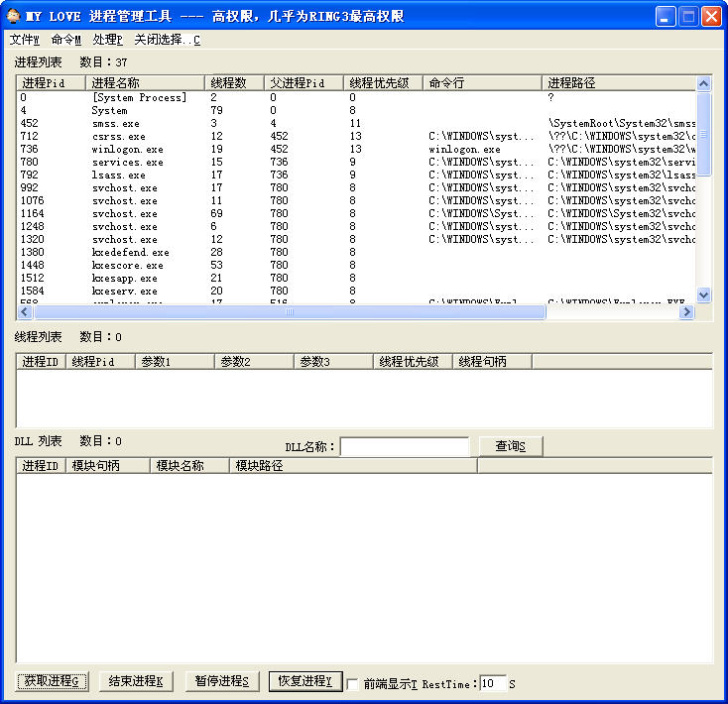This screenshot has width=728, height=704.
Task: Select the kxeserv.exe process row
Action: (356, 291)
